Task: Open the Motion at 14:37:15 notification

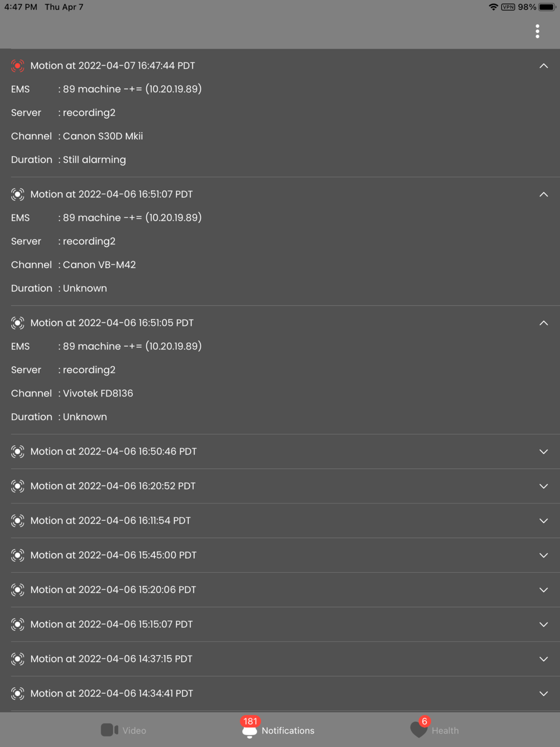Action: pyautogui.click(x=111, y=659)
